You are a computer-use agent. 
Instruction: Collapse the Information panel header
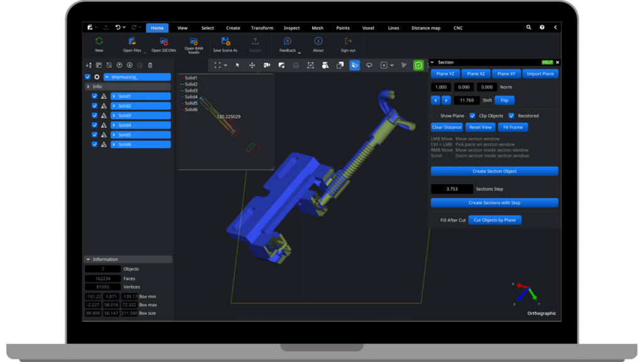(88, 259)
